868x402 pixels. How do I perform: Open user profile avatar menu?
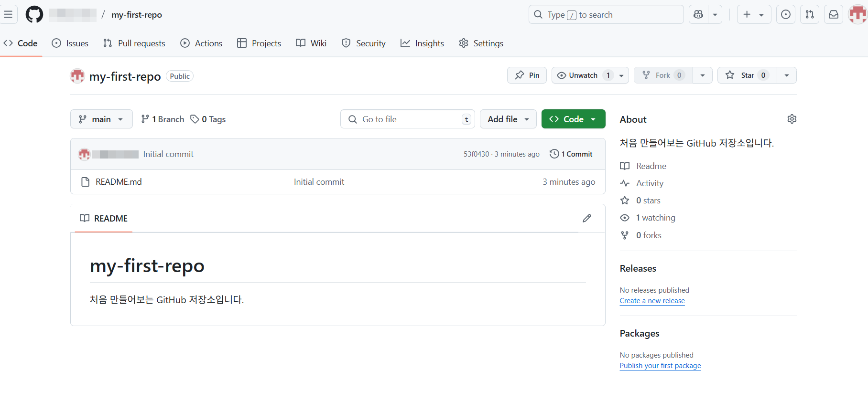click(x=858, y=14)
